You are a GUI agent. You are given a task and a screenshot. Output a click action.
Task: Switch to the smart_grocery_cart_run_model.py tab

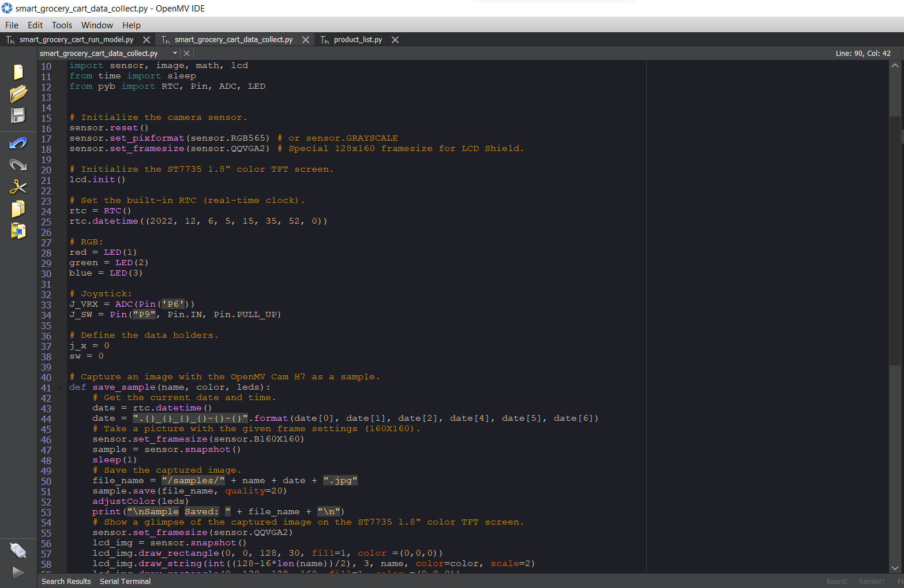pyautogui.click(x=77, y=39)
